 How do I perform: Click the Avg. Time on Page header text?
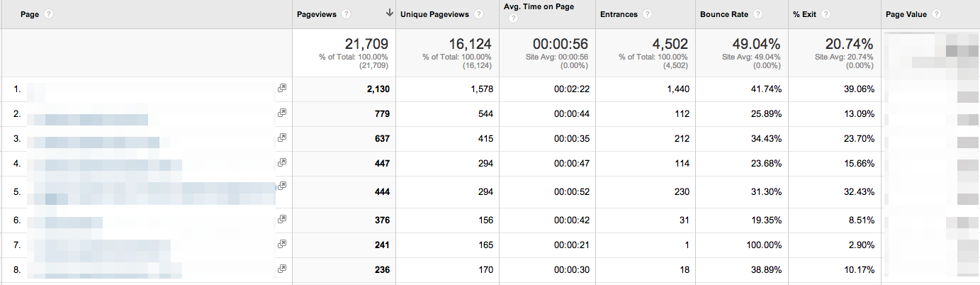pyautogui.click(x=539, y=7)
